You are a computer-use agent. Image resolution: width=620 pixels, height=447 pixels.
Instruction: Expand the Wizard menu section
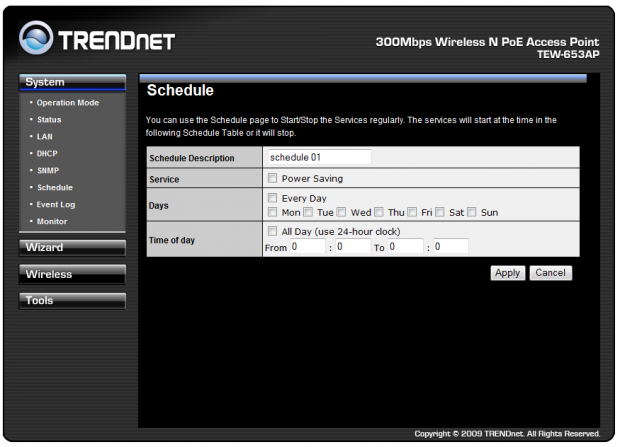click(x=72, y=248)
